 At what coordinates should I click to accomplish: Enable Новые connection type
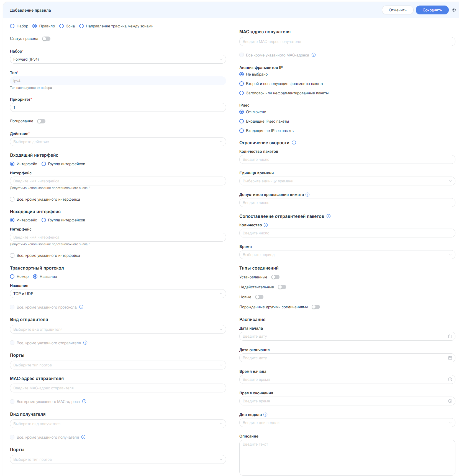click(x=259, y=297)
